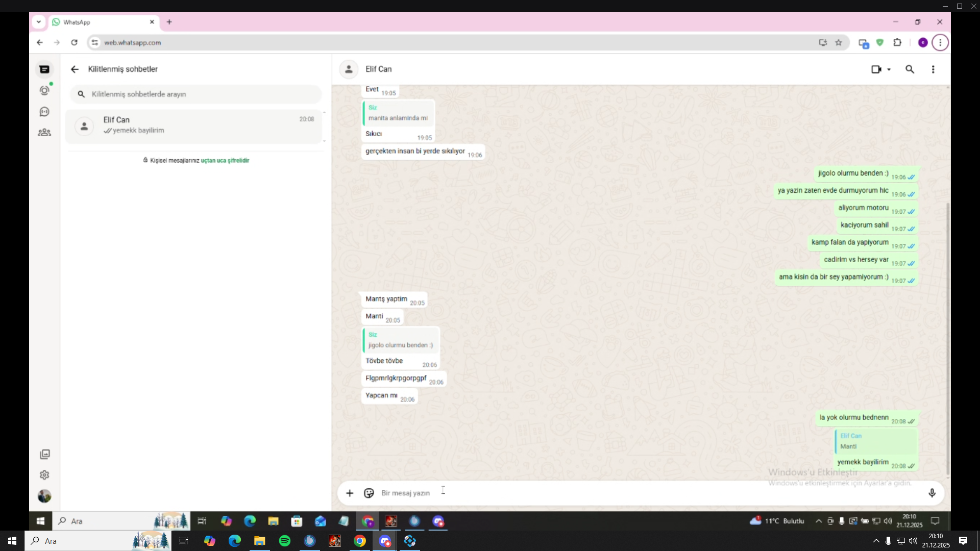Image resolution: width=980 pixels, height=551 pixels.
Task: Open Spotify on the bottom taskbar
Action: (285, 541)
